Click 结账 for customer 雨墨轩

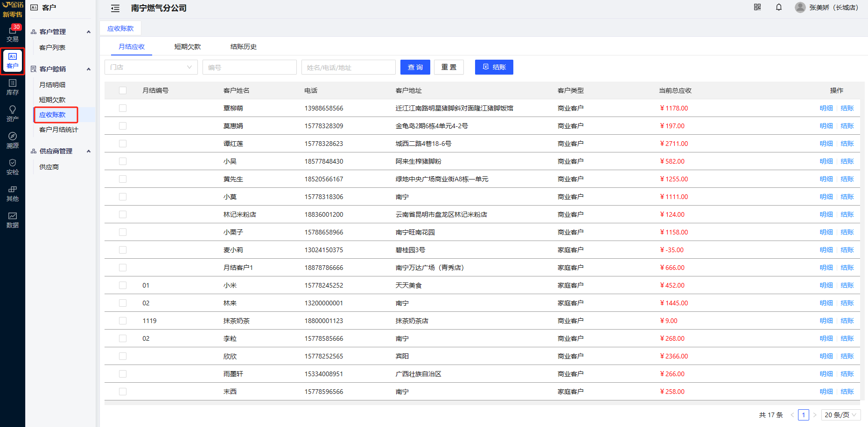(847, 374)
